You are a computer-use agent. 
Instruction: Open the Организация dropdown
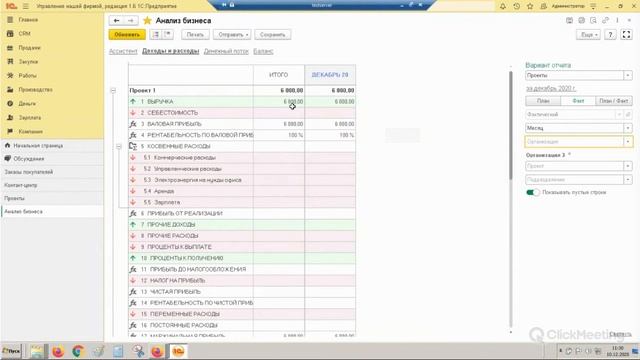(x=628, y=142)
